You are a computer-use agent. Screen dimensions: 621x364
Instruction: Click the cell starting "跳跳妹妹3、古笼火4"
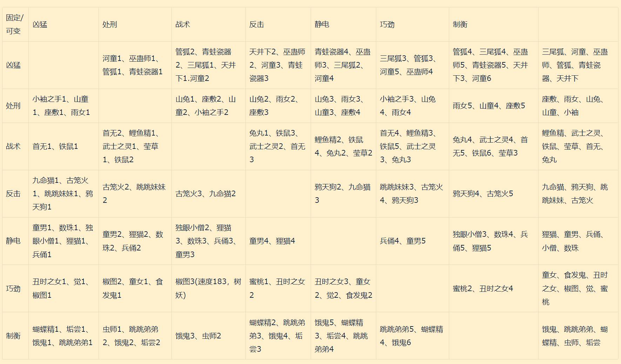pyautogui.click(x=412, y=194)
